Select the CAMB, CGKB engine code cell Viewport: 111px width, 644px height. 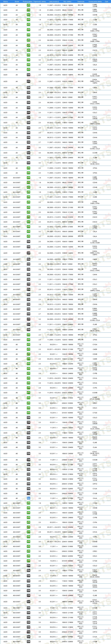[x=95, y=314]
